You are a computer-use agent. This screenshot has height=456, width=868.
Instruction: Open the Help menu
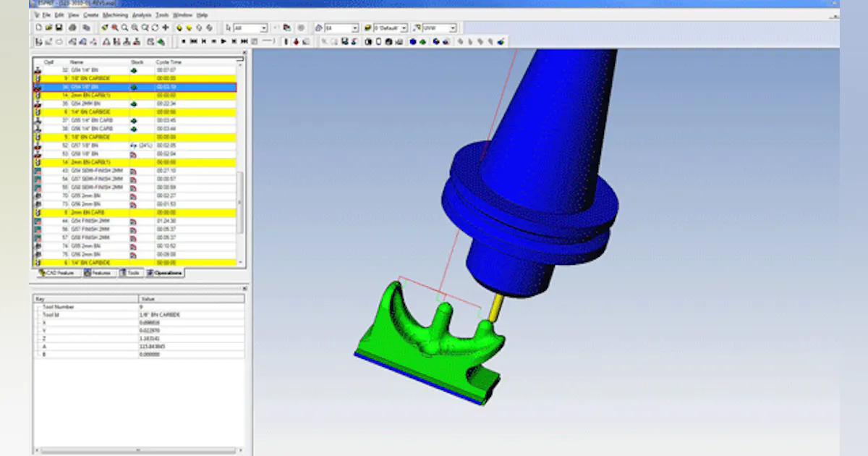(202, 15)
